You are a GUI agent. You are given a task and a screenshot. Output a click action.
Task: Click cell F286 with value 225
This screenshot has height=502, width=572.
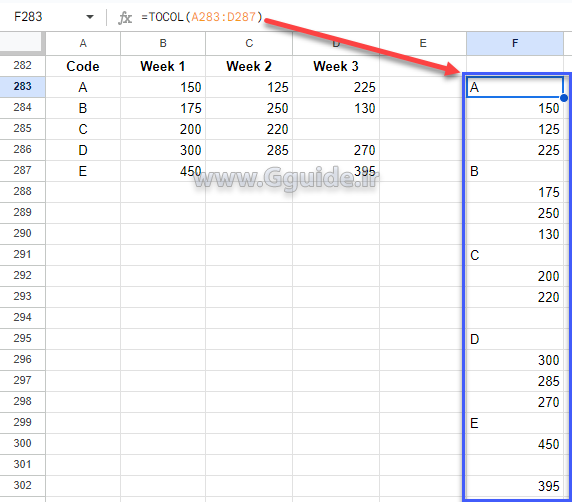(515, 150)
